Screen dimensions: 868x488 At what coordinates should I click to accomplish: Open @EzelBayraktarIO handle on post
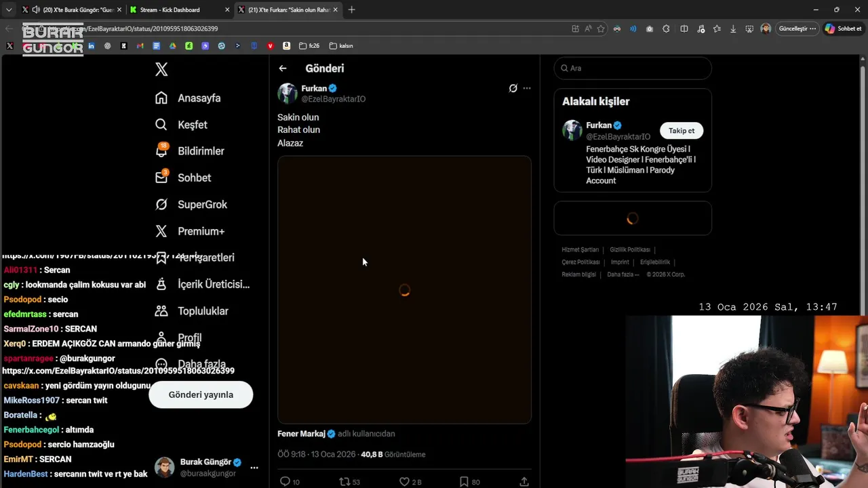coord(334,99)
